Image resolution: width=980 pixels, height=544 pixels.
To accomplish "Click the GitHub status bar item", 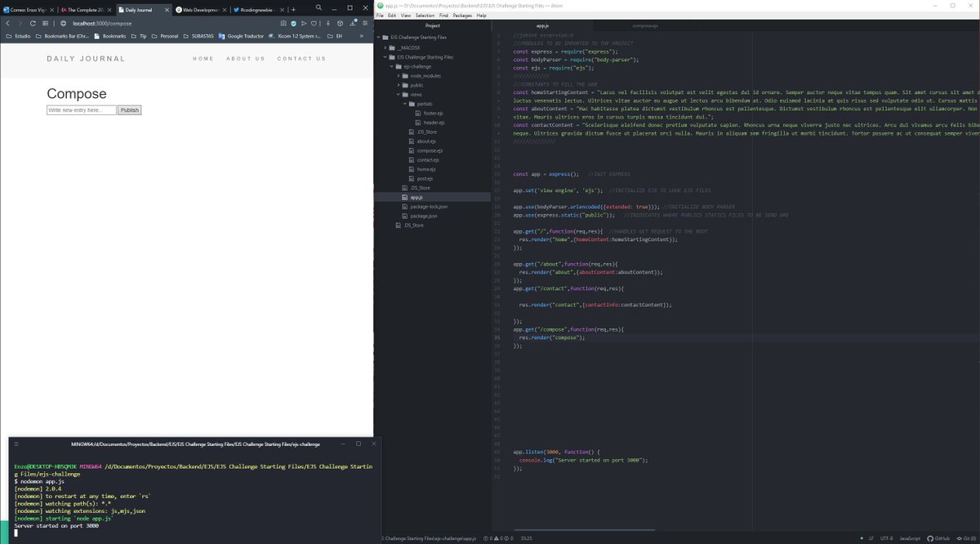I will [937, 537].
